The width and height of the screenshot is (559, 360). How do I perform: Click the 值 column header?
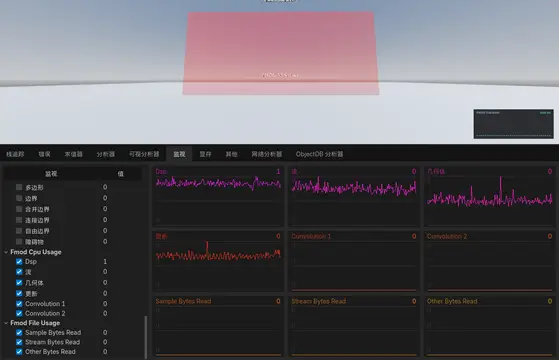[120, 174]
